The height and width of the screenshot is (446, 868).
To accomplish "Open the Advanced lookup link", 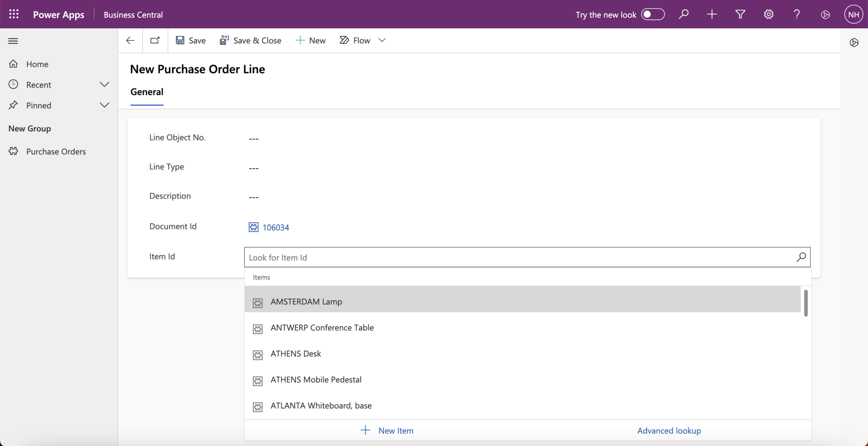I will 668,430.
